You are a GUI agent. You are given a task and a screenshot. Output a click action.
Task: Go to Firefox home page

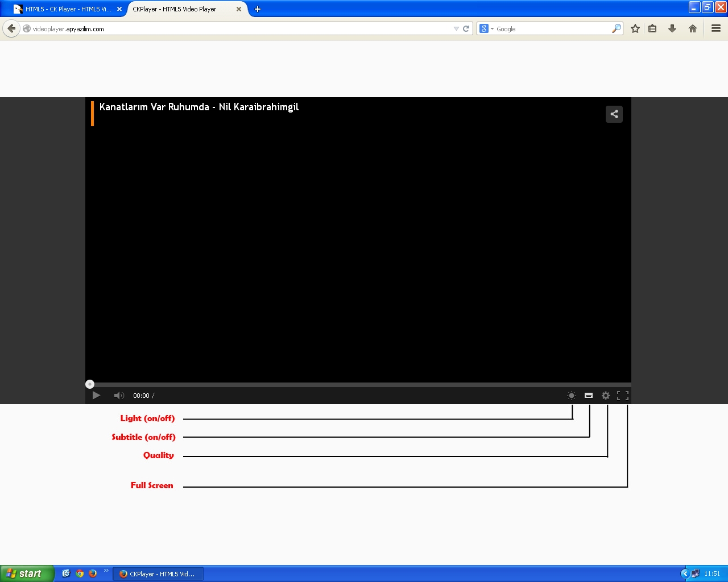[x=693, y=28]
